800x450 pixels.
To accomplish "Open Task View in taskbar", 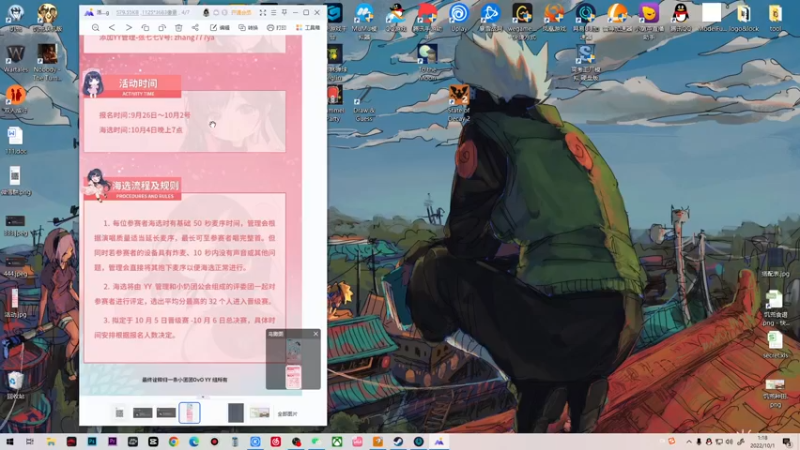I will coord(30,442).
